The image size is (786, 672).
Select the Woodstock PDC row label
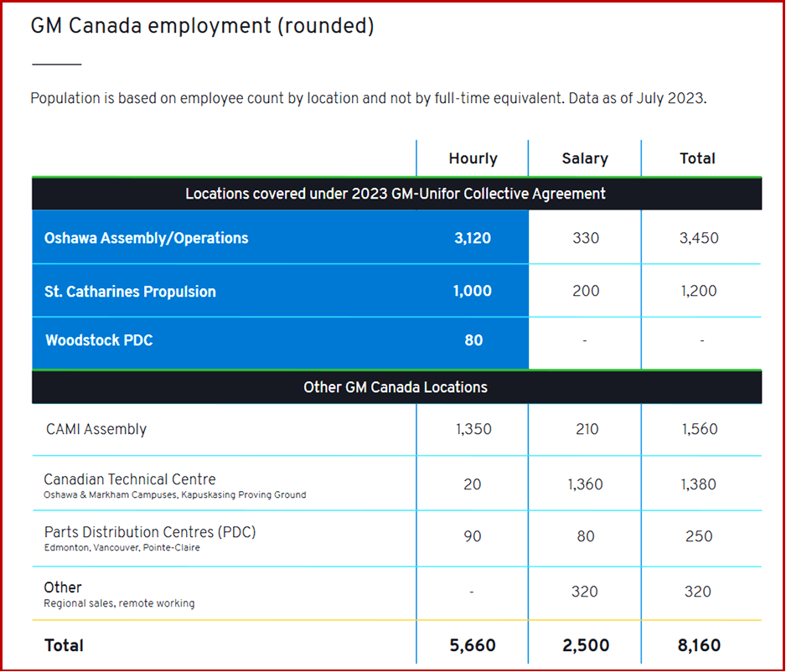click(x=99, y=340)
